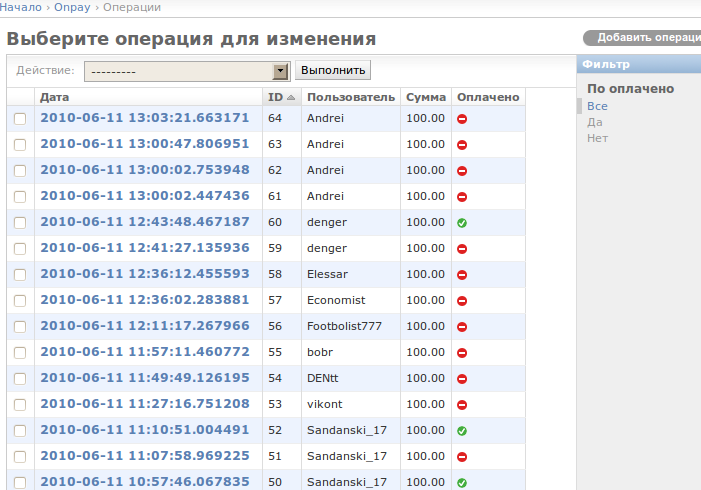Click the red unpaid icon for operation 64
This screenshot has width=701, height=490.
point(462,118)
